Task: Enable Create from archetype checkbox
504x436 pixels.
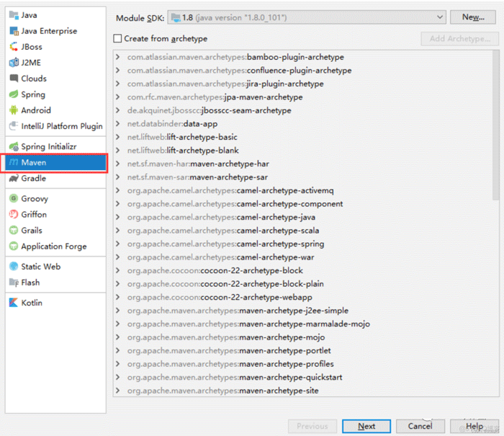Action: point(117,39)
